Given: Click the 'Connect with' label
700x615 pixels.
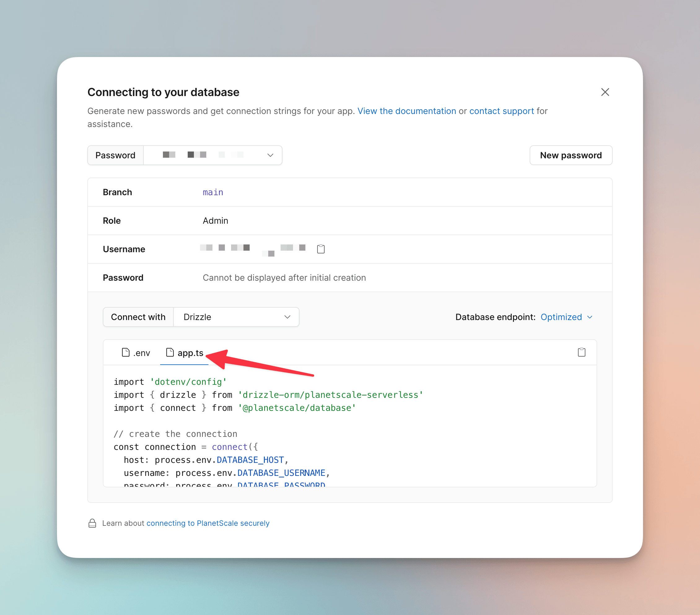Looking at the screenshot, I should (x=138, y=317).
